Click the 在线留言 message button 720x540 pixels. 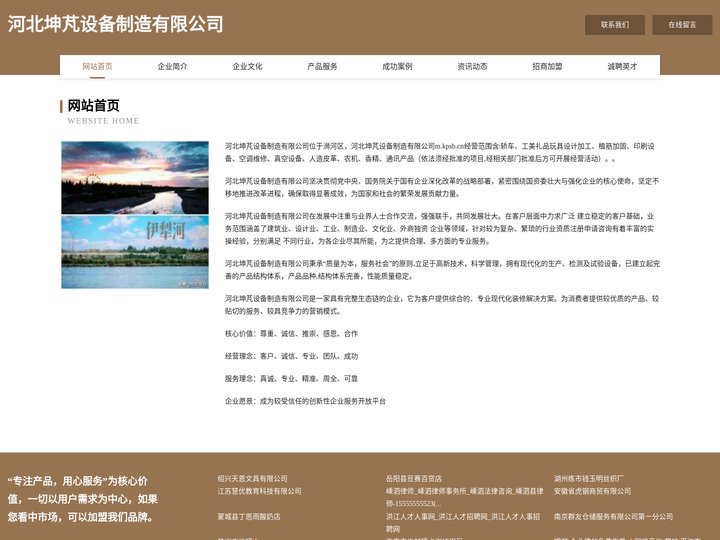coord(682,25)
